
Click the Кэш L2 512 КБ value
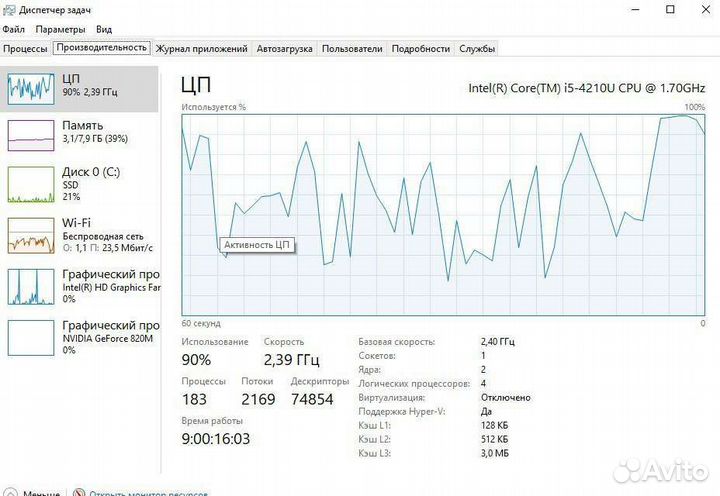pos(495,439)
